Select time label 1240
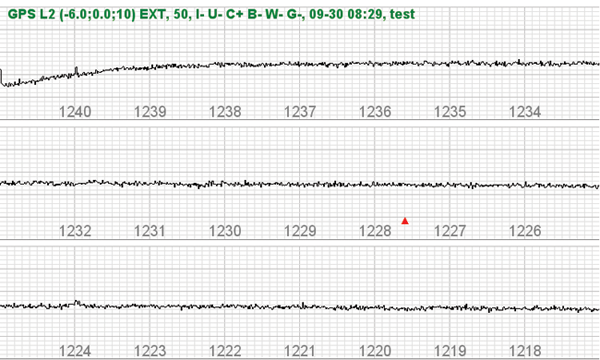 pos(75,112)
